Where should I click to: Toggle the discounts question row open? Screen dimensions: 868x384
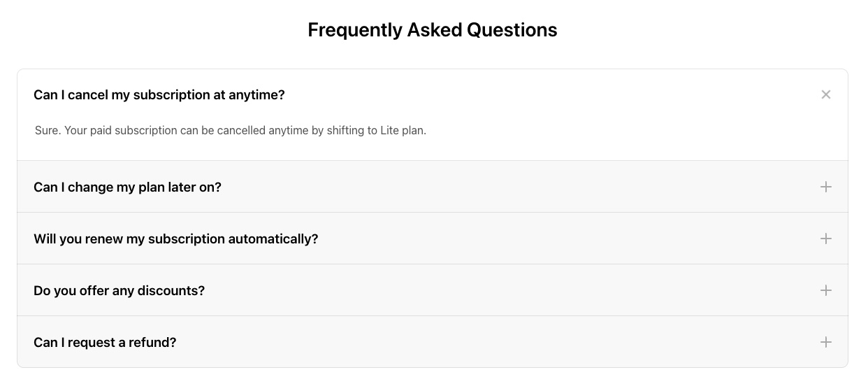click(x=433, y=290)
